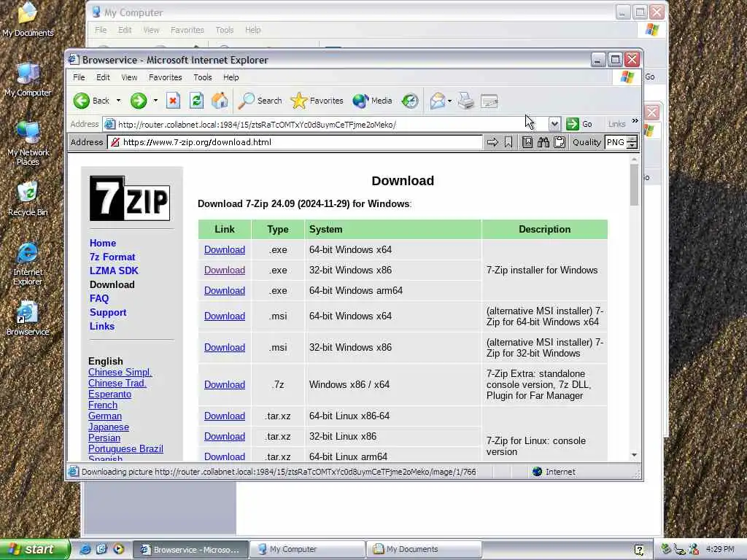The image size is (747, 560).
Task: Select Internet Explorer desktop icon
Action: pyautogui.click(x=28, y=264)
